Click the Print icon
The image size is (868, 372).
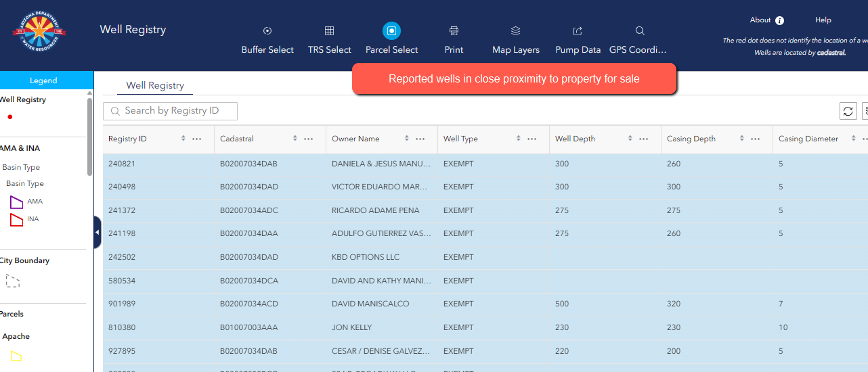(454, 30)
